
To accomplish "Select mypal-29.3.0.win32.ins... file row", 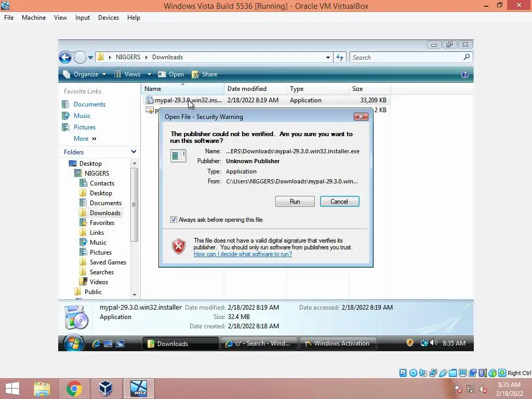I will (267, 100).
